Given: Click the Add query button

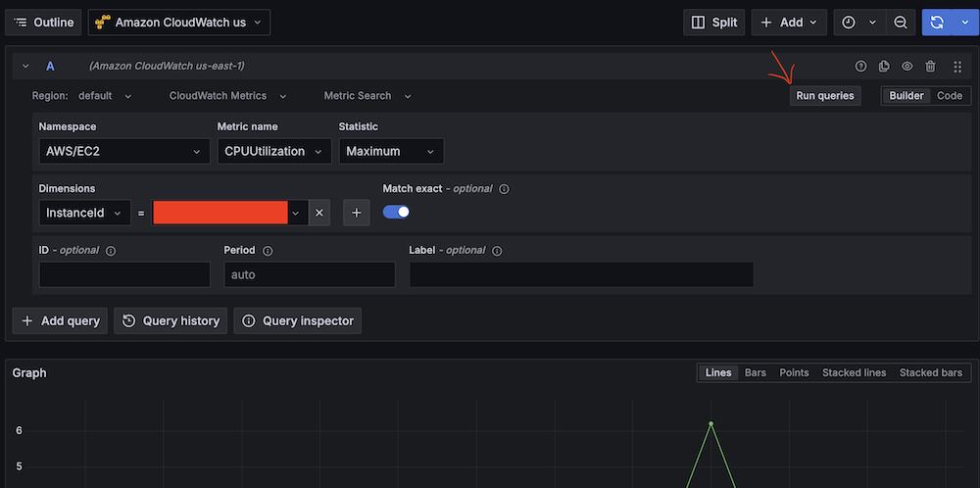Looking at the screenshot, I should click(x=60, y=320).
